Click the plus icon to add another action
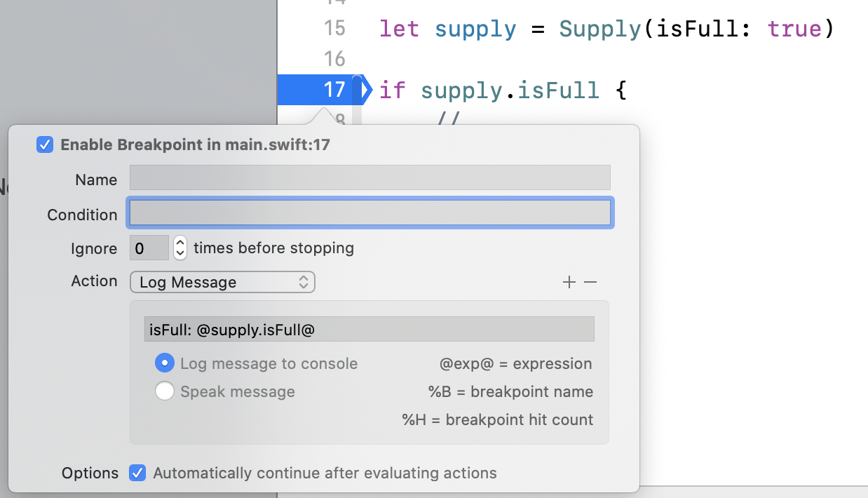868x498 pixels. point(569,281)
